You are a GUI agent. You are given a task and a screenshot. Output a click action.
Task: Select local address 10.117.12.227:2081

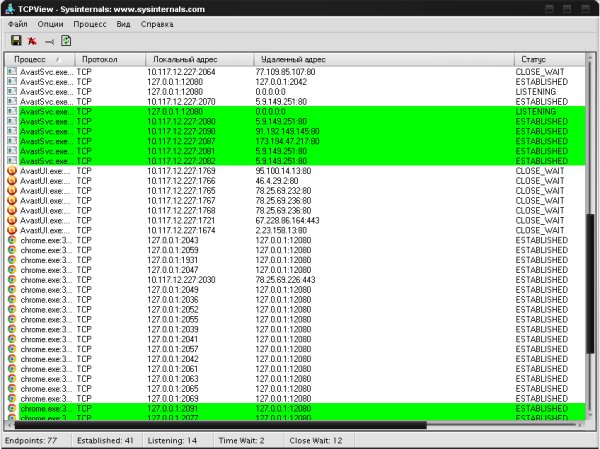coord(181,151)
